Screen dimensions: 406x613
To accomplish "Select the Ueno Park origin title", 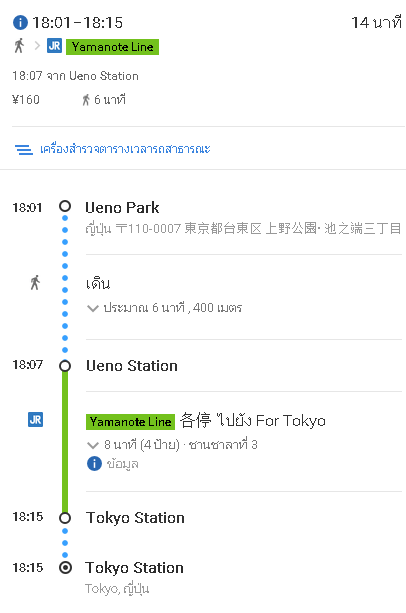I will click(x=122, y=208).
